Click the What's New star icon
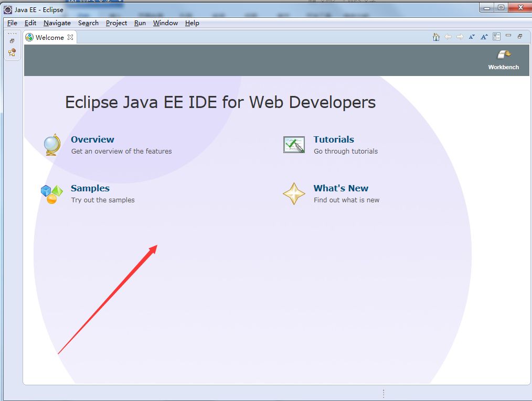Screen dimensions: 532x401 [x=294, y=193]
